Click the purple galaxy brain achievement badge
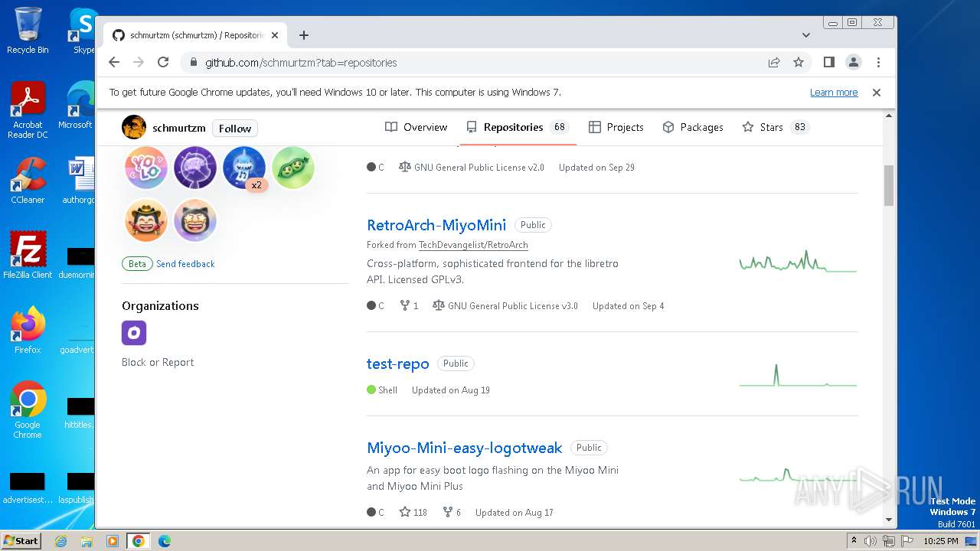980x551 pixels. (194, 168)
